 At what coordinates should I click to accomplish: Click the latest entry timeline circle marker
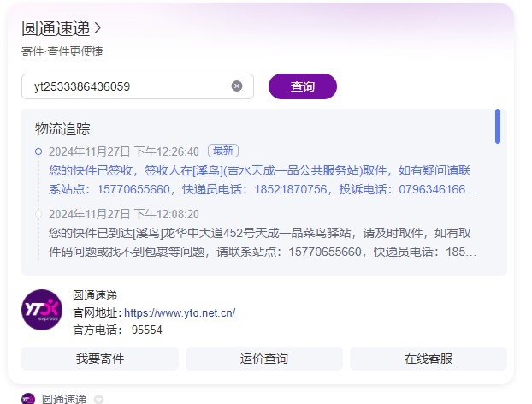click(38, 151)
